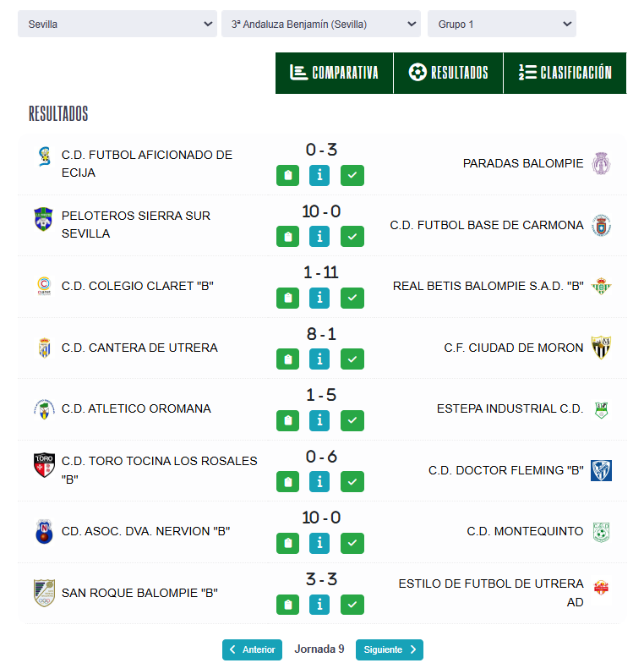Go to the Siguiente jornada
Image resolution: width=644 pixels, height=663 pixels.
tap(390, 649)
